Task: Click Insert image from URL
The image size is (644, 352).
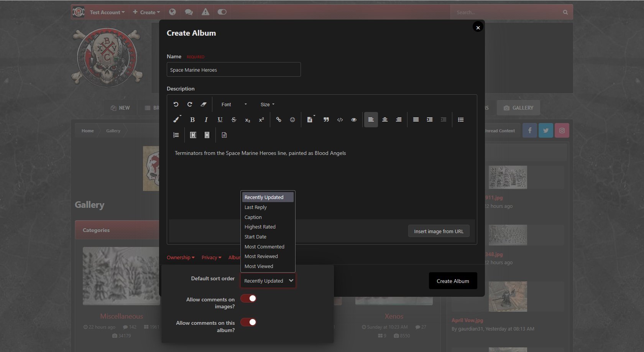Action: 439,231
